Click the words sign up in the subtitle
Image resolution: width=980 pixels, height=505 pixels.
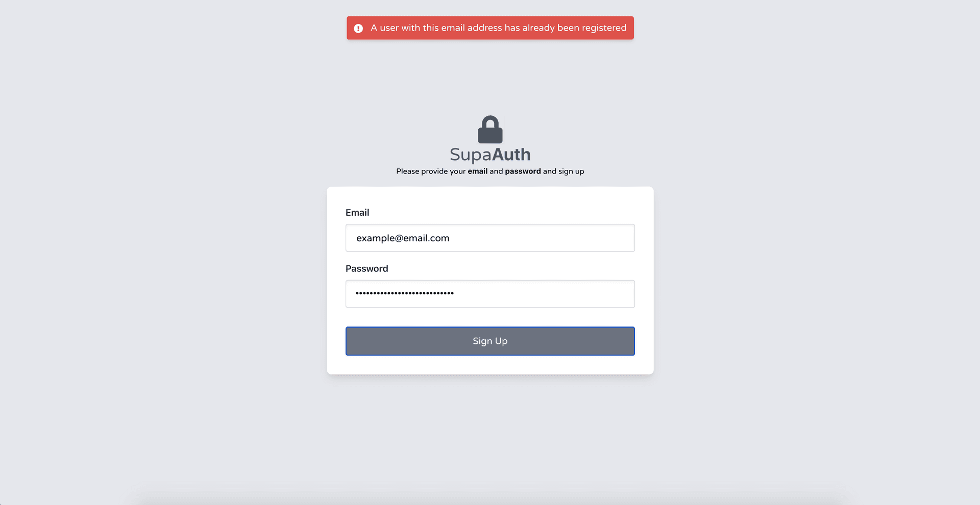point(571,171)
